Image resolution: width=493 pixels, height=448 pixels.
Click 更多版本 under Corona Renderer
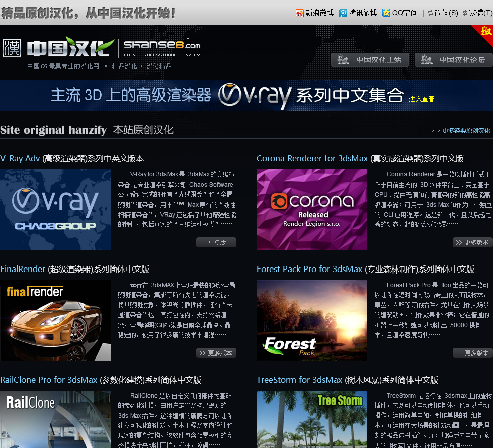[x=473, y=242]
